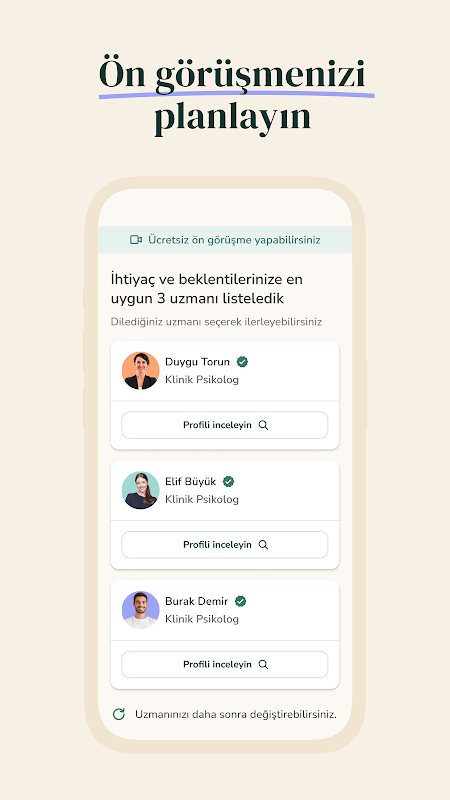This screenshot has height=800, width=450.
Task: Click verified badge next to Elif Büyük
Action: tap(229, 482)
